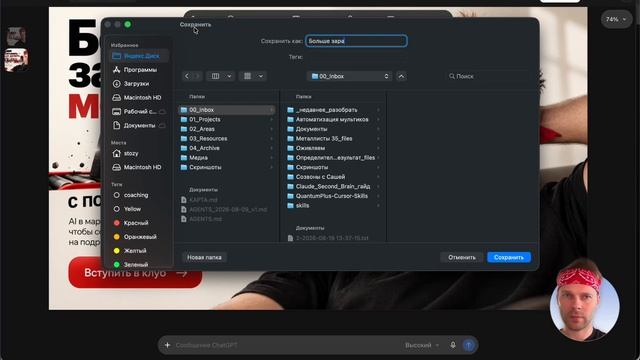The image size is (640, 360).
Task: Click the Сохранить как filename field
Action: [356, 41]
